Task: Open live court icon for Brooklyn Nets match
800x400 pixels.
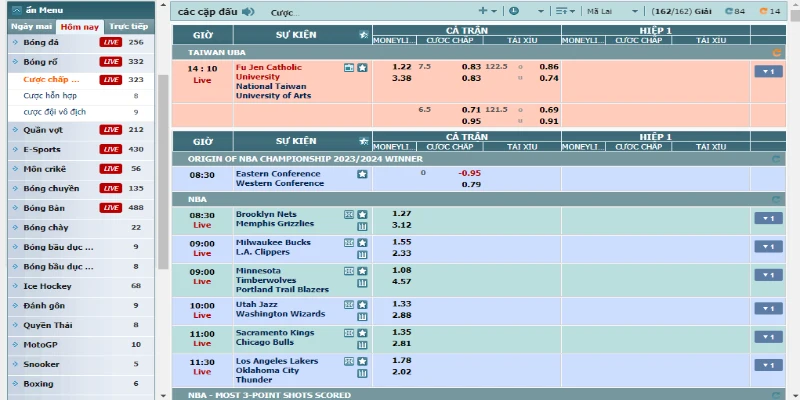Action: tap(349, 214)
